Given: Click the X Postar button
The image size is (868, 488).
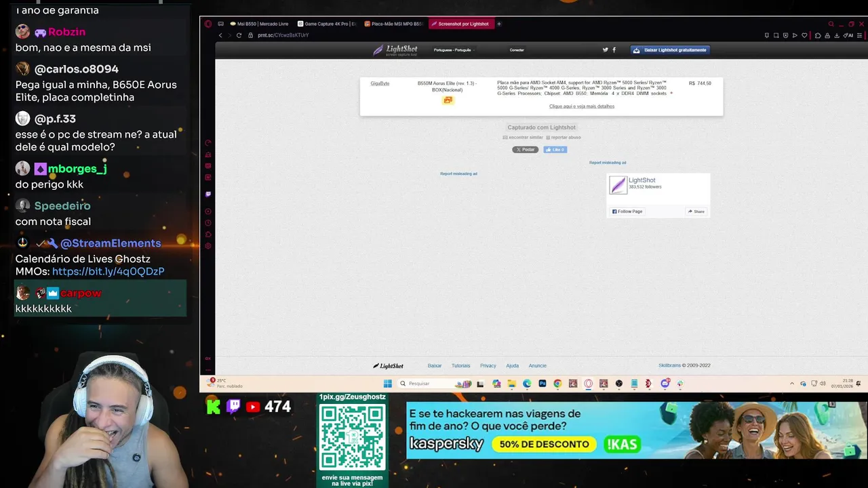Looking at the screenshot, I should pyautogui.click(x=525, y=150).
